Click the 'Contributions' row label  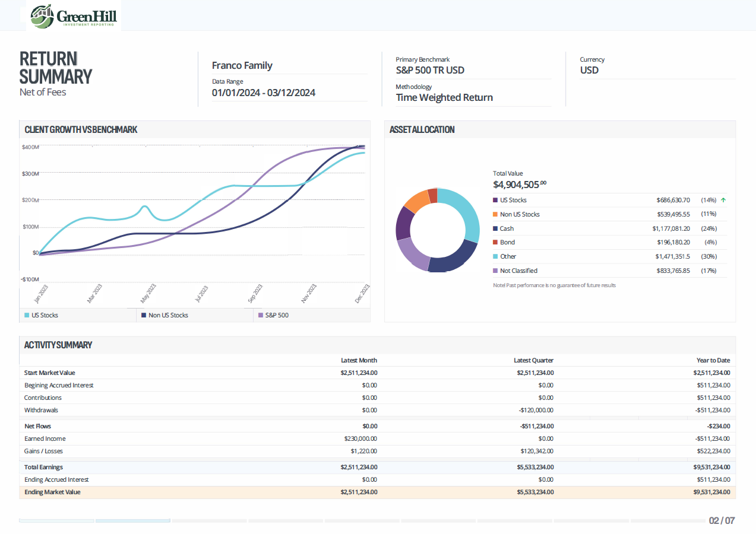(x=43, y=398)
